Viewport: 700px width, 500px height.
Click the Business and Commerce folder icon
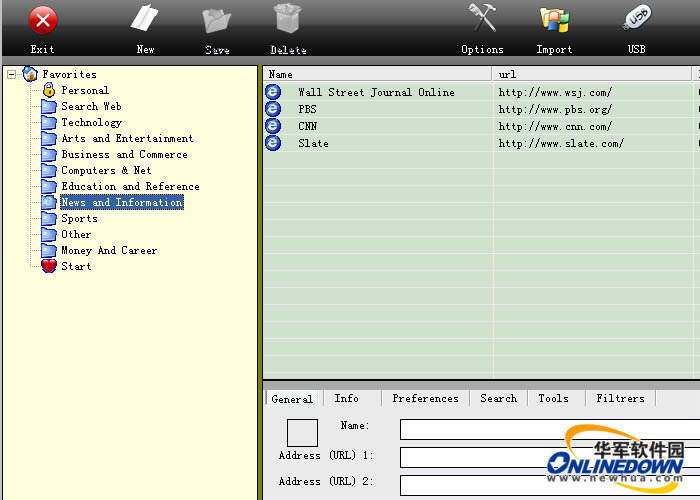point(49,154)
